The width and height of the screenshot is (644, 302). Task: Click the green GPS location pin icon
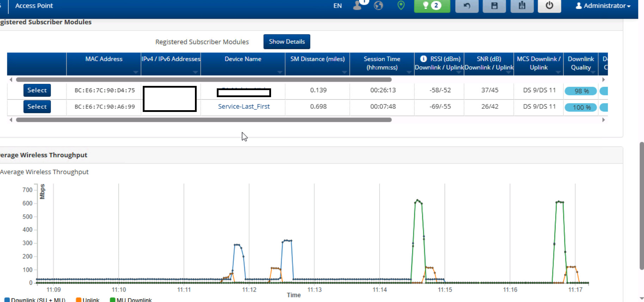401,6
